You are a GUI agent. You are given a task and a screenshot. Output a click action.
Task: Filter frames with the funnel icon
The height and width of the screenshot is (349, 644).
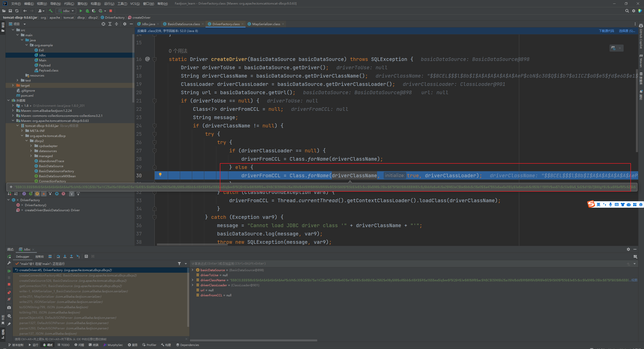click(x=179, y=264)
